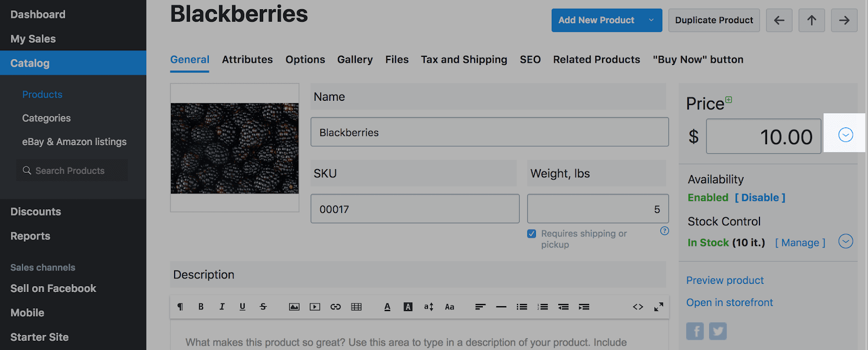Expand price options chevron

click(845, 135)
